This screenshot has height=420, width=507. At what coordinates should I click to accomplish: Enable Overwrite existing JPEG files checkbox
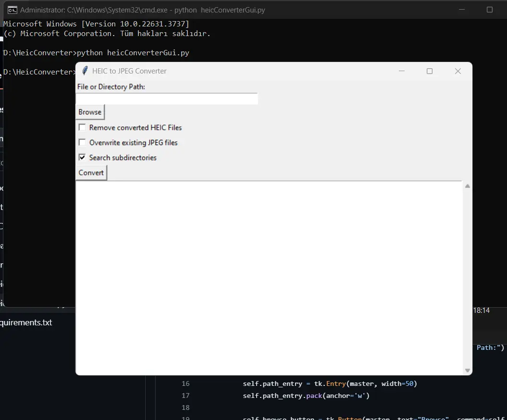coord(82,142)
